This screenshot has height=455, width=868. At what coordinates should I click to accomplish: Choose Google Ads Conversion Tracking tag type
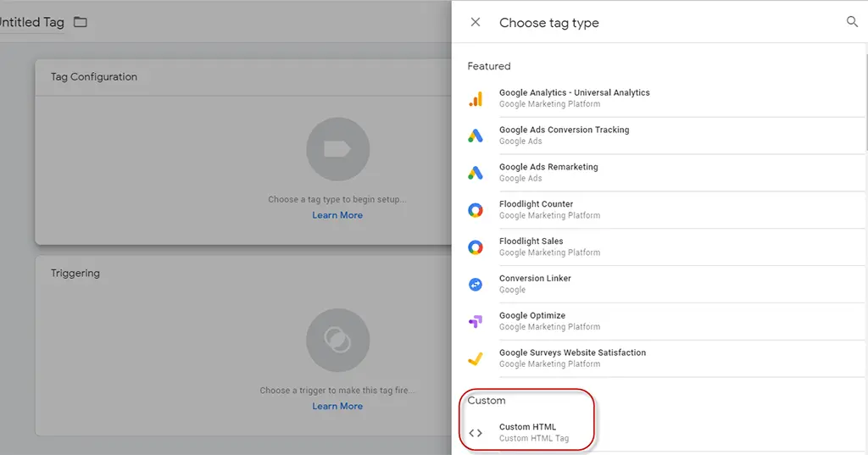pos(666,136)
